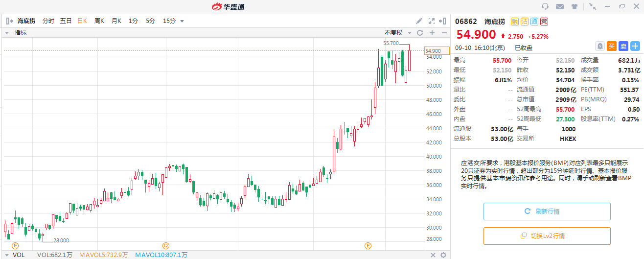Select the 月K monthly candlestick tab
This screenshot has width=644, height=259.
coord(116,21)
